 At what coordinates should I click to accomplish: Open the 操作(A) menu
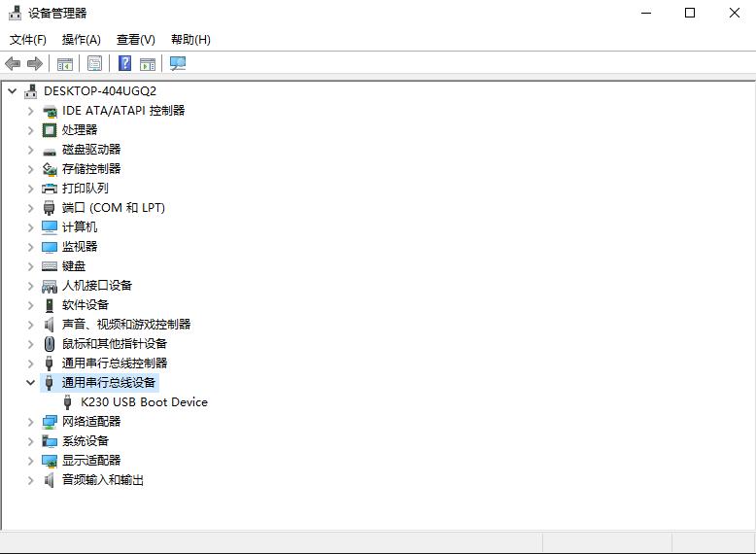[x=81, y=40]
